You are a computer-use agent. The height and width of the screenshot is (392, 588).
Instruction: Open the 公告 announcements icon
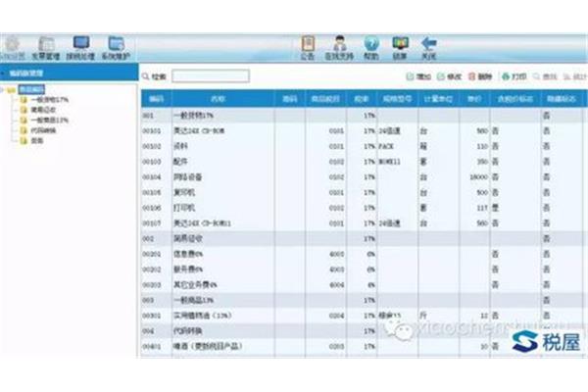(308, 48)
